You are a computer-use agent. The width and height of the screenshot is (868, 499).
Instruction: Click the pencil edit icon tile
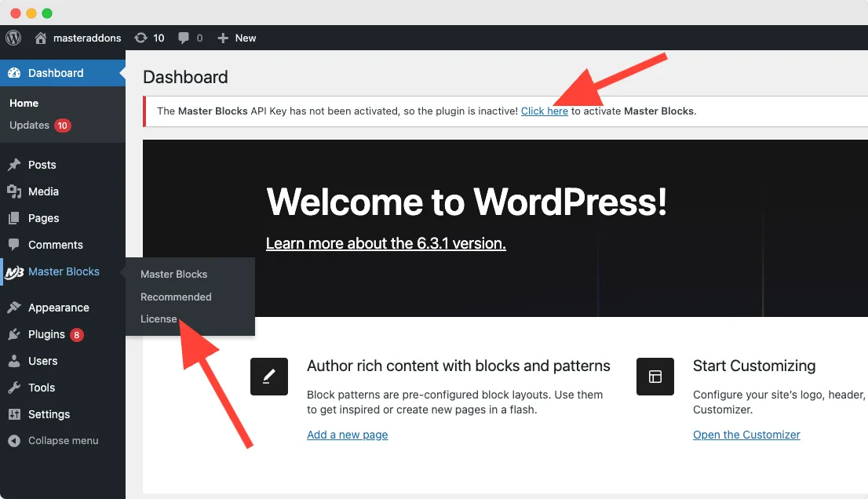[x=269, y=376]
